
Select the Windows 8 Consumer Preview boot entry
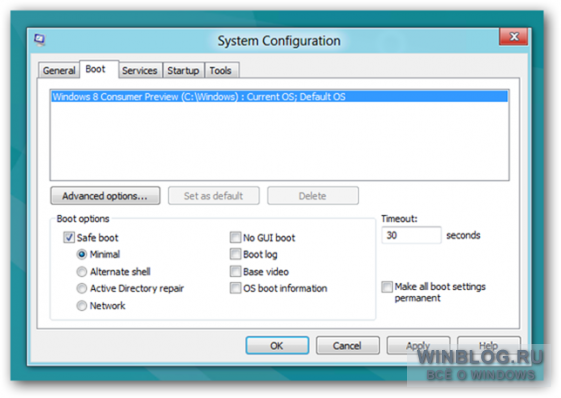click(x=279, y=97)
